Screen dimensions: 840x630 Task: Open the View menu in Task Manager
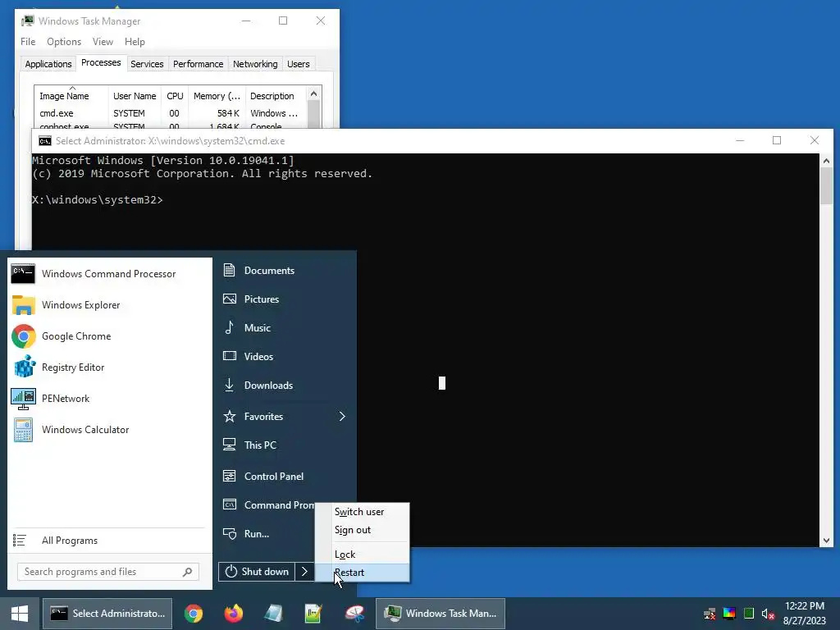(103, 42)
